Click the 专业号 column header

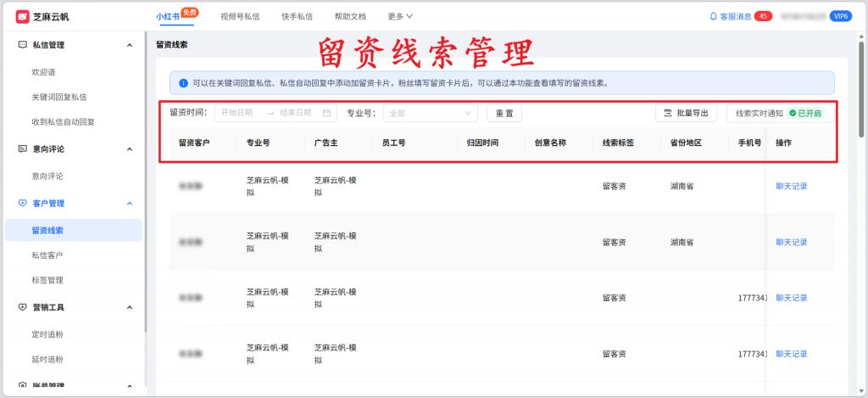[259, 143]
